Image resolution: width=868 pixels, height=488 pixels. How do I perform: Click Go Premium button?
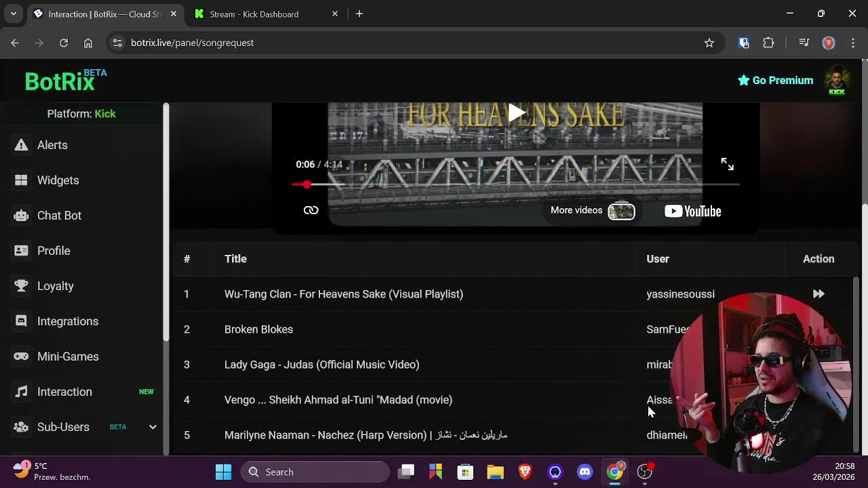coord(775,80)
